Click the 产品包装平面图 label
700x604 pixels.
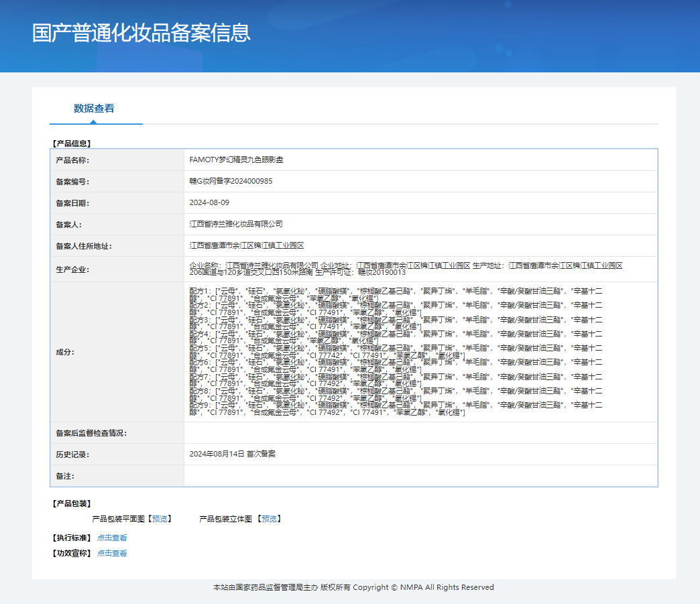tap(118, 519)
